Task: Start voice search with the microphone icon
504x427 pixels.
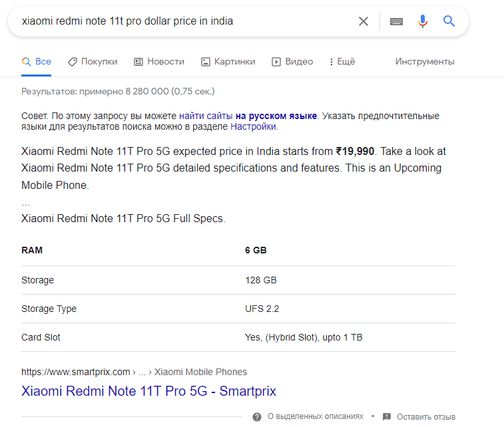Action: tap(423, 21)
